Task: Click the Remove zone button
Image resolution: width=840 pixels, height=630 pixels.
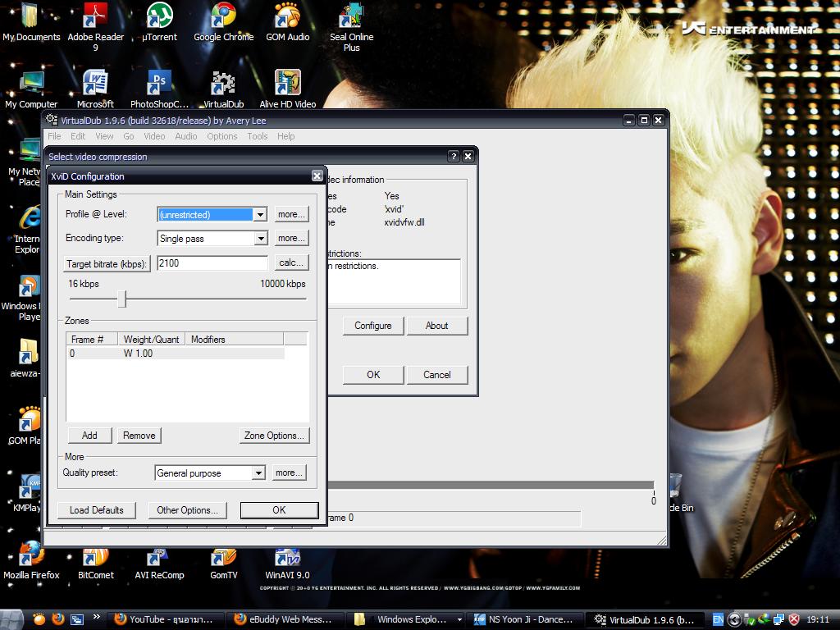Action: [x=139, y=436]
